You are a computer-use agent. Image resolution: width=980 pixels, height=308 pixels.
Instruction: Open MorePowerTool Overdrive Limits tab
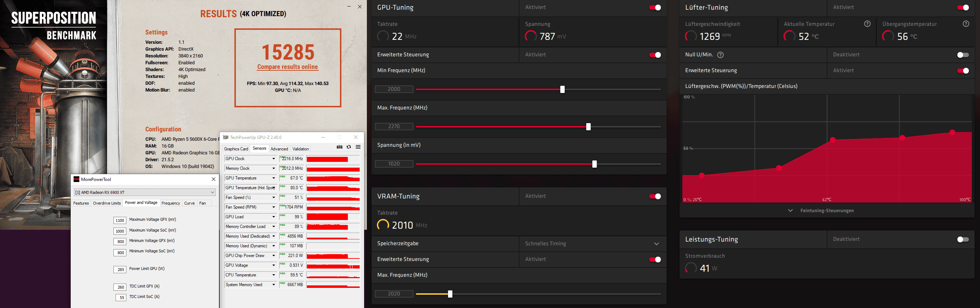pos(107,203)
